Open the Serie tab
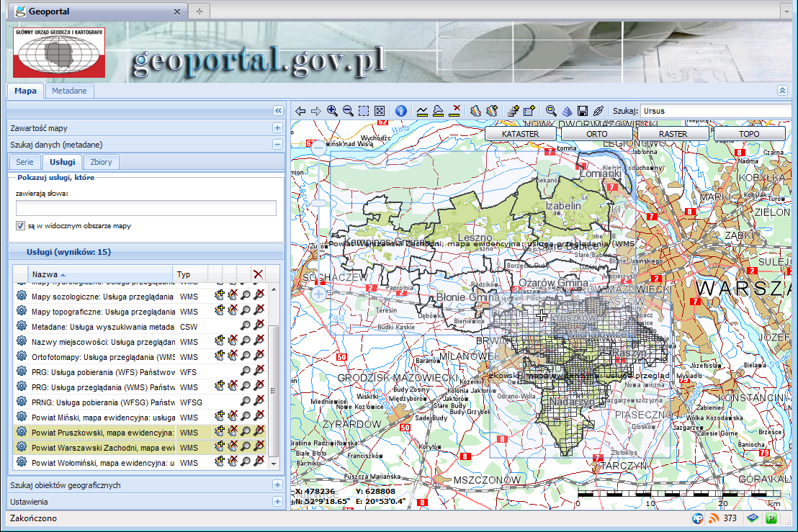The width and height of the screenshot is (798, 532). pyautogui.click(x=24, y=162)
